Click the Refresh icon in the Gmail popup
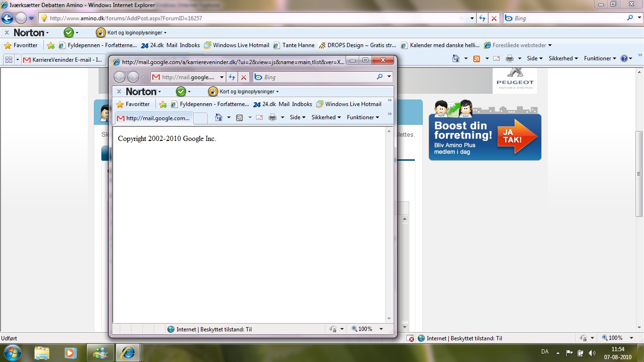Image resolution: width=644 pixels, height=362 pixels. 232,77
